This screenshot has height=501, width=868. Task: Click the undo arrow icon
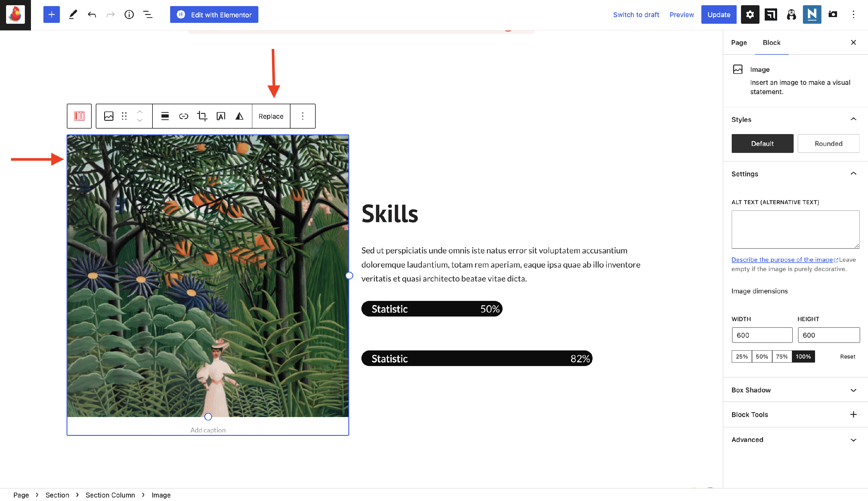coord(92,14)
